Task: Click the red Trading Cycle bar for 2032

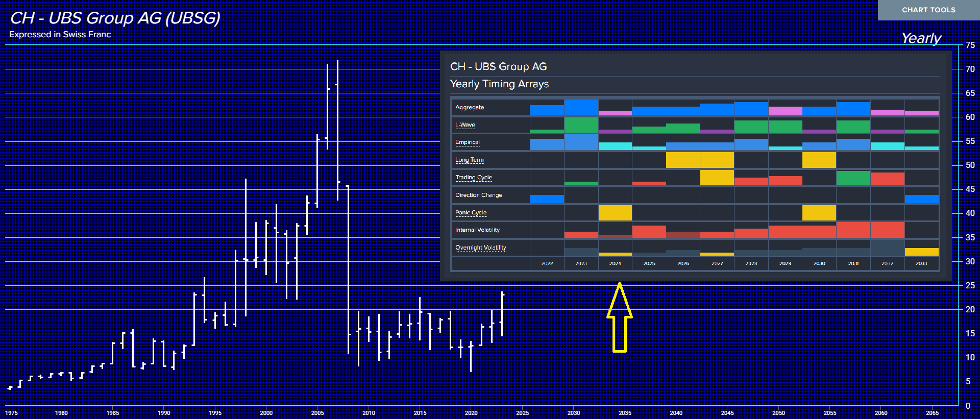Action: coord(888,179)
